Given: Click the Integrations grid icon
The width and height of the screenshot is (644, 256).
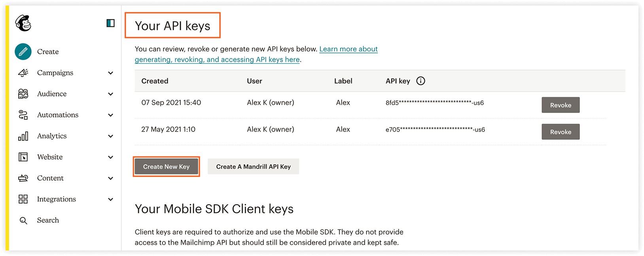Looking at the screenshot, I should (x=23, y=199).
